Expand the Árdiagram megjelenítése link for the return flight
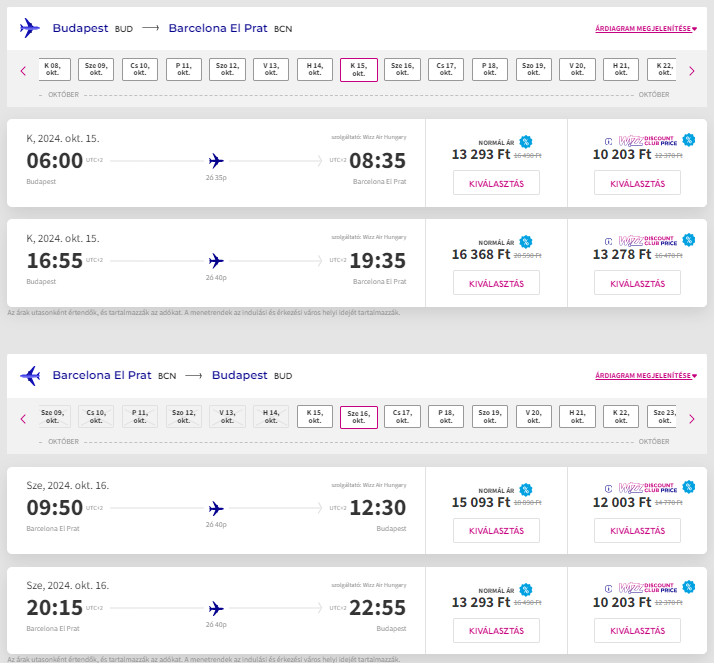Image resolution: width=714 pixels, height=663 pixels. [645, 376]
